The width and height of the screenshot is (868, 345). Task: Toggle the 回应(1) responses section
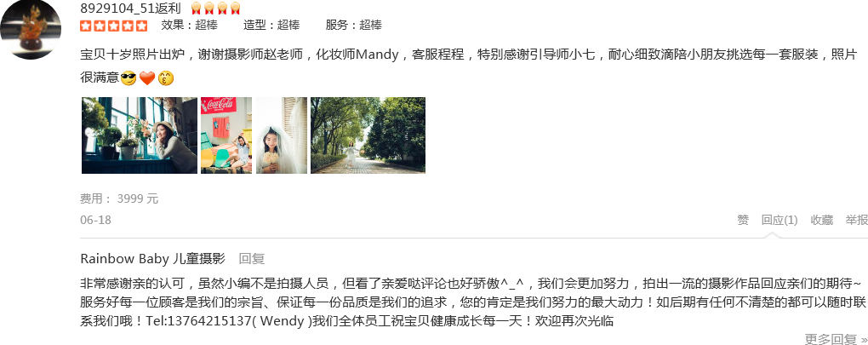[x=779, y=220]
